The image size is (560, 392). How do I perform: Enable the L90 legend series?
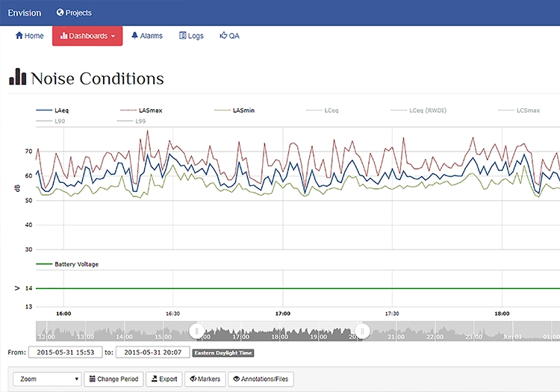tap(51, 121)
